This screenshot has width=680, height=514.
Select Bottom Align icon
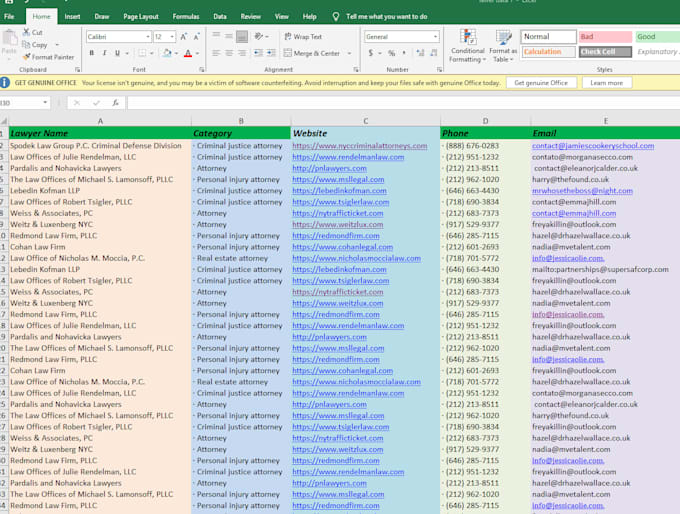click(x=242, y=36)
